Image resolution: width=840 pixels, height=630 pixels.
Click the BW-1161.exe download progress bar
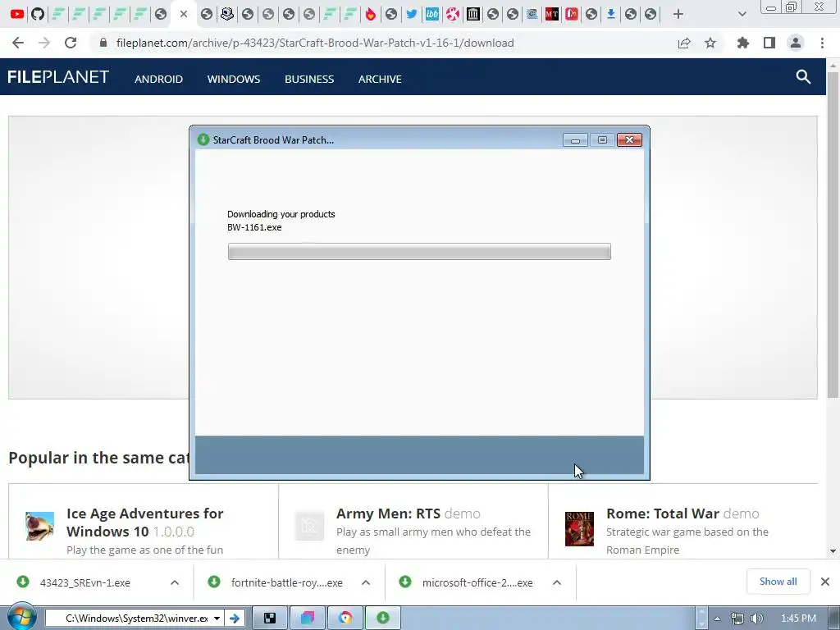coord(419,251)
